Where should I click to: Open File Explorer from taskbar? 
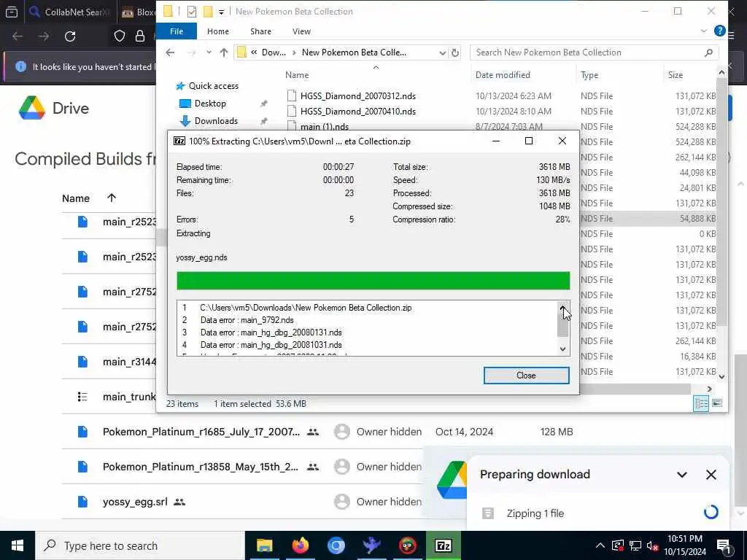(x=264, y=545)
